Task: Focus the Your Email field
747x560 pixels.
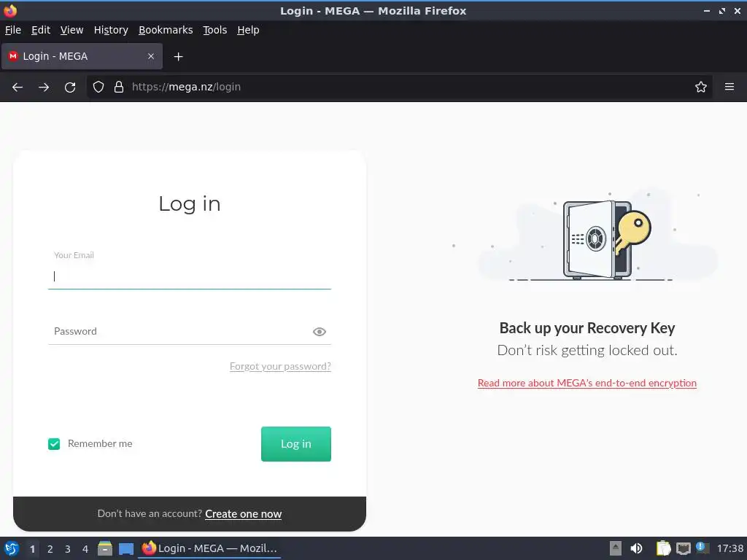Action: pyautogui.click(x=190, y=276)
